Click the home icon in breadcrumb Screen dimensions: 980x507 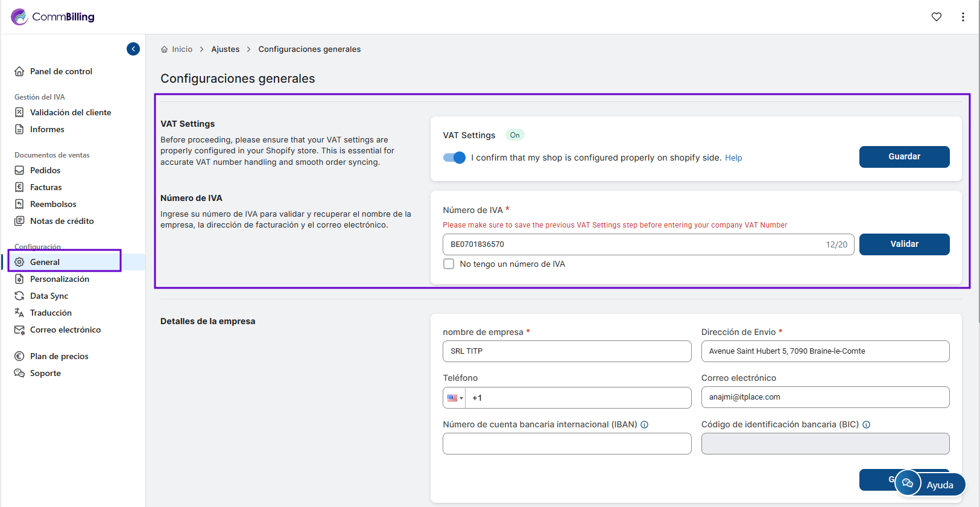[164, 49]
